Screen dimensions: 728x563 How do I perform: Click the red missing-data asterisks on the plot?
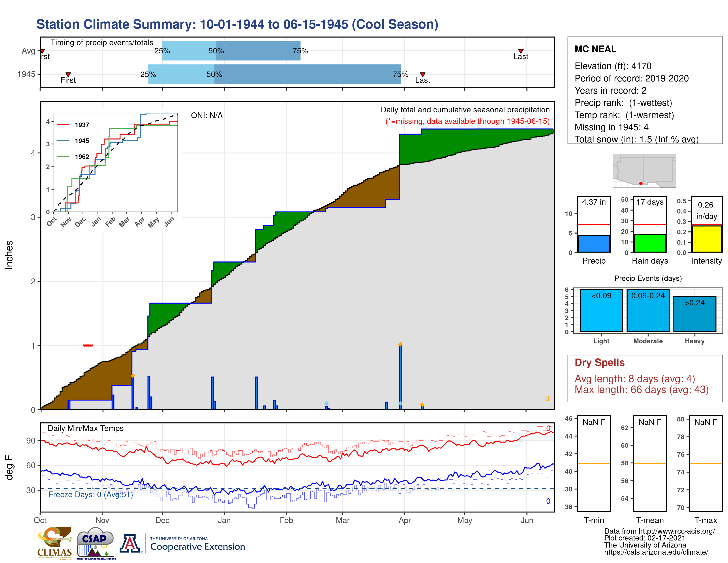pyautogui.click(x=88, y=346)
